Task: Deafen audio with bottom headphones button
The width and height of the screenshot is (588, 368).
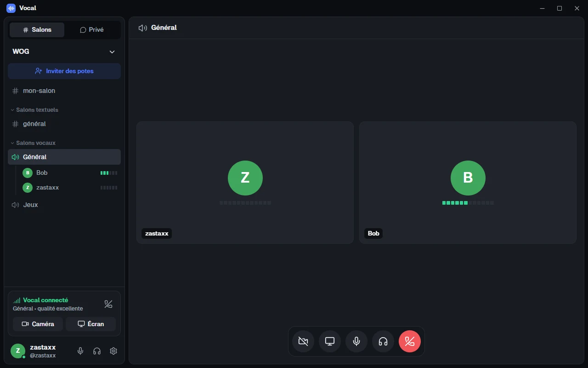Action: tap(383, 341)
